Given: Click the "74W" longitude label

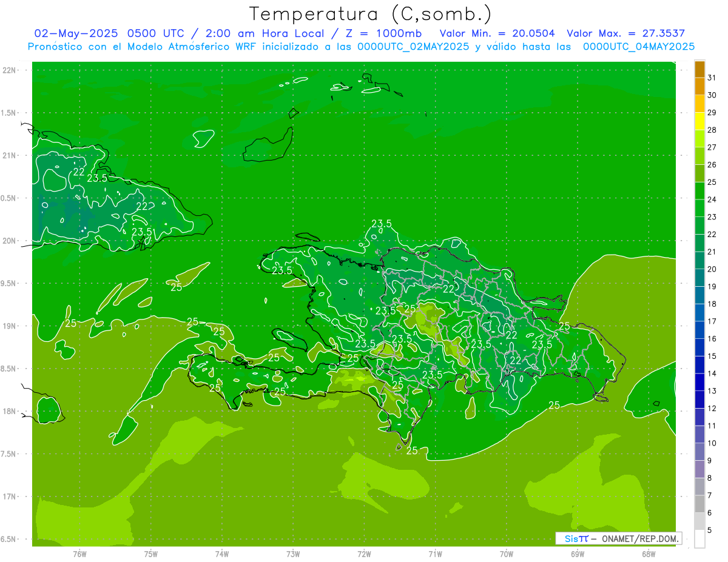Looking at the screenshot, I should pos(222,554).
